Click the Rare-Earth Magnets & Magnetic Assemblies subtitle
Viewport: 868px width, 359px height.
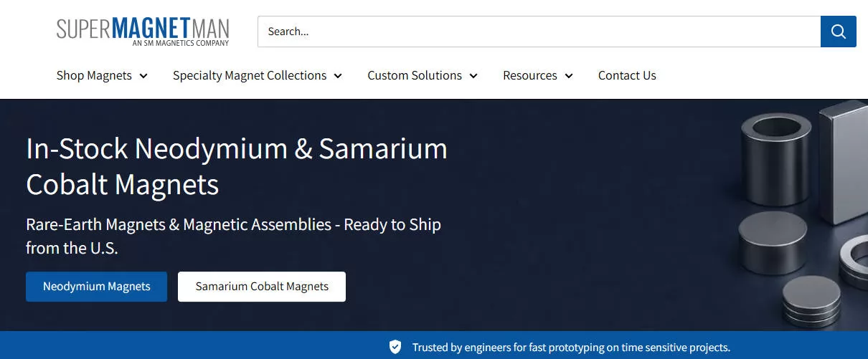[x=233, y=236]
